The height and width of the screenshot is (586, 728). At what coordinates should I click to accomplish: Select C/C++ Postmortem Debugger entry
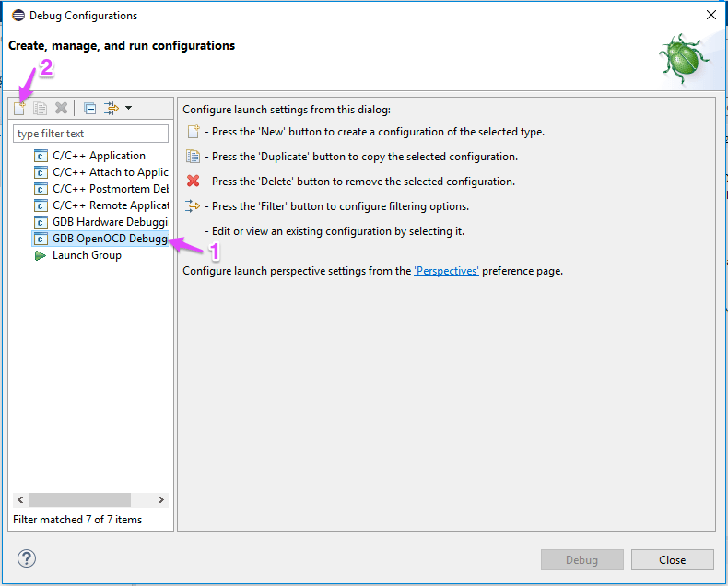[x=100, y=189]
